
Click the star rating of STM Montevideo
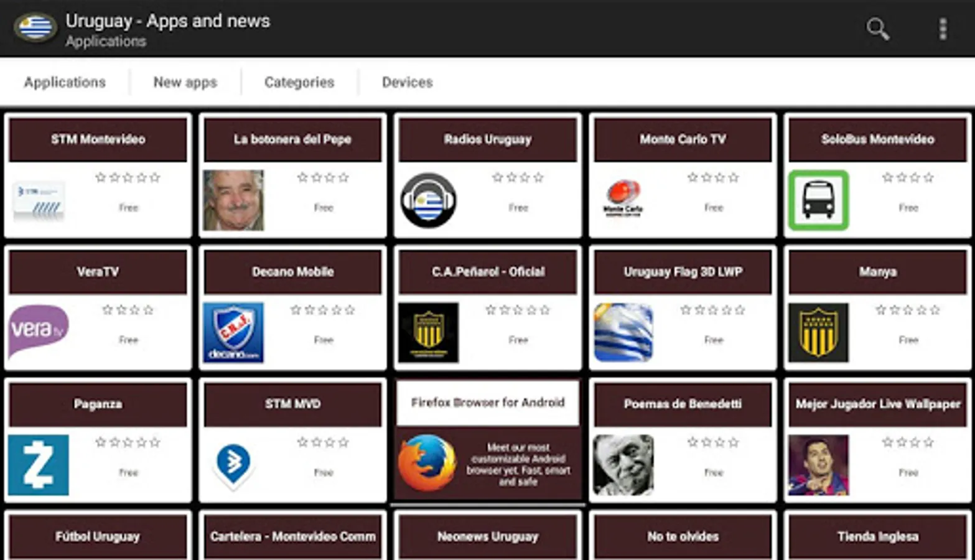128,177
